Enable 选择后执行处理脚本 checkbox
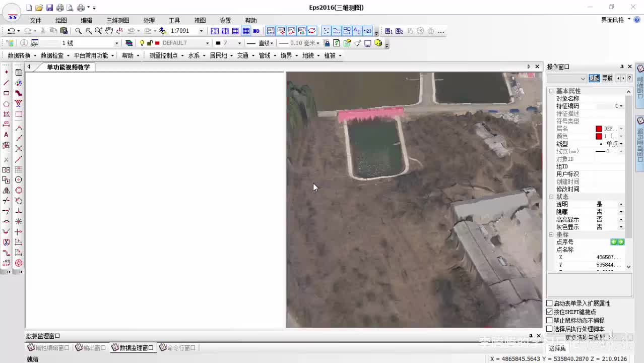Image resolution: width=644 pixels, height=363 pixels. tap(549, 329)
